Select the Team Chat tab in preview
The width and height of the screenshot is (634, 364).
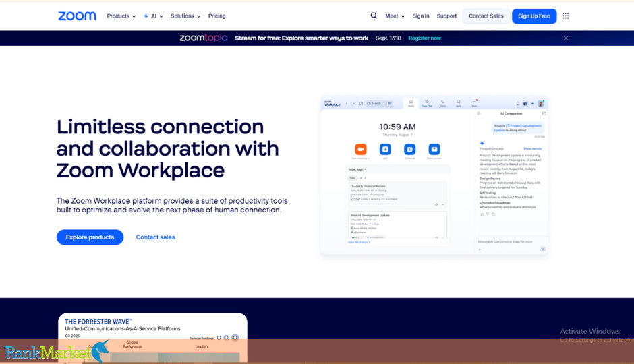[427, 103]
